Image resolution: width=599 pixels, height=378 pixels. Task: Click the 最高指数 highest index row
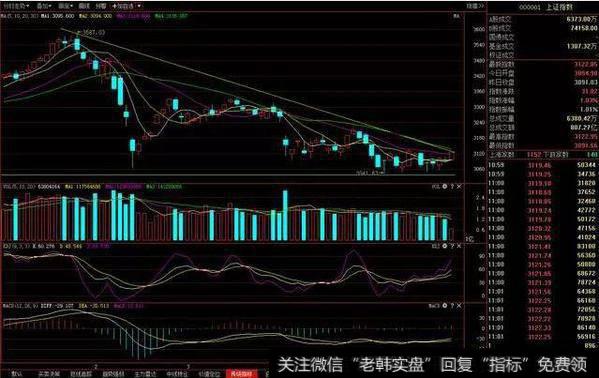tap(543, 137)
